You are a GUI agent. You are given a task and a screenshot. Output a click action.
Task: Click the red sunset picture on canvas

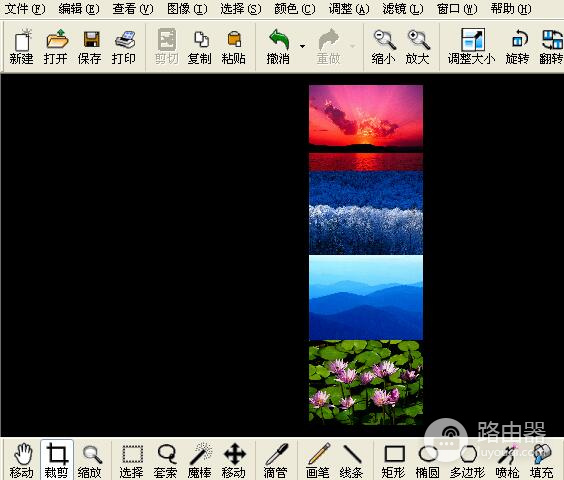pyautogui.click(x=366, y=128)
